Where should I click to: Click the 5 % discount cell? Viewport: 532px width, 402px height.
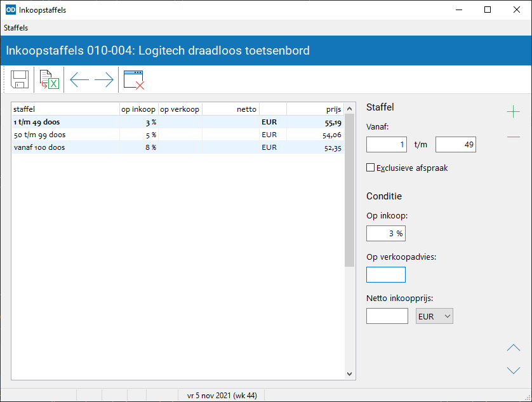pyautogui.click(x=139, y=135)
